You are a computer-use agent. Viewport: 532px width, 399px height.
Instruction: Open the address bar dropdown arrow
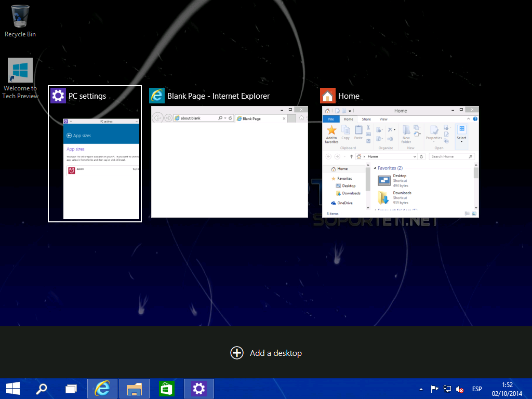point(415,156)
